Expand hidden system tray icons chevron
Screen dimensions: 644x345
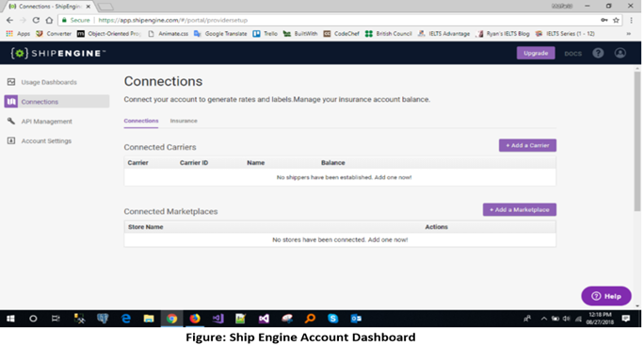coord(544,319)
